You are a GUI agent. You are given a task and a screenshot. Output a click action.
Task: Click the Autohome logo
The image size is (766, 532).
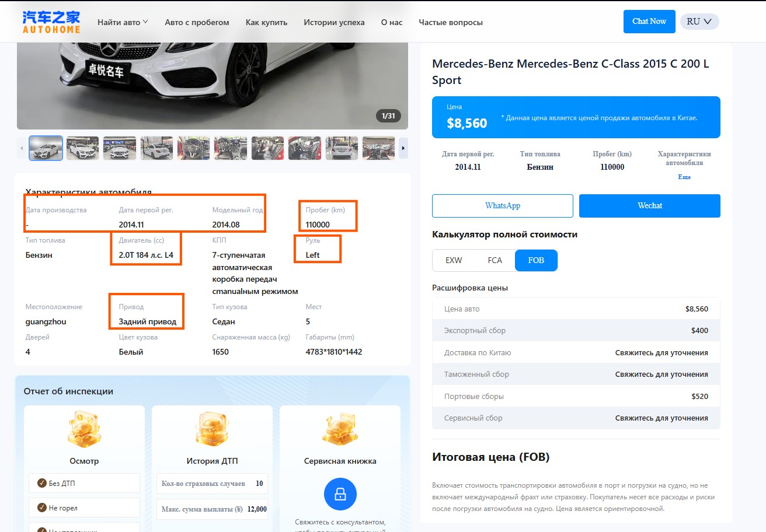[51, 22]
